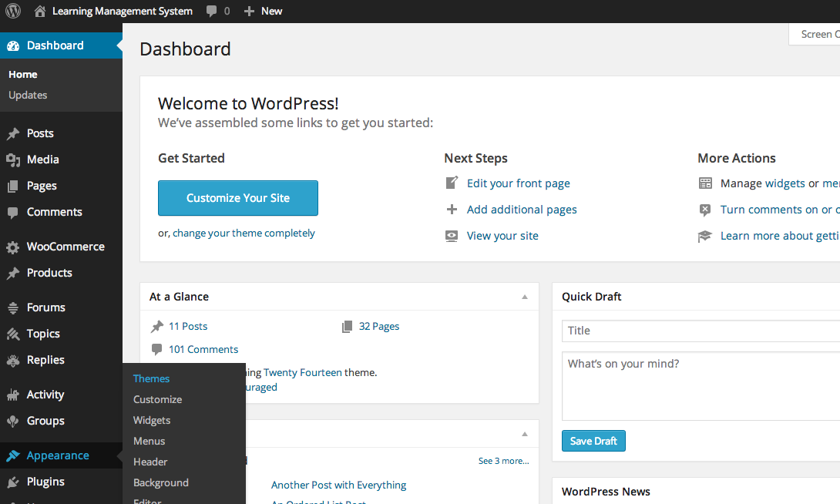Expand the Screen Options tab
This screenshot has width=840, height=504.
coord(815,34)
